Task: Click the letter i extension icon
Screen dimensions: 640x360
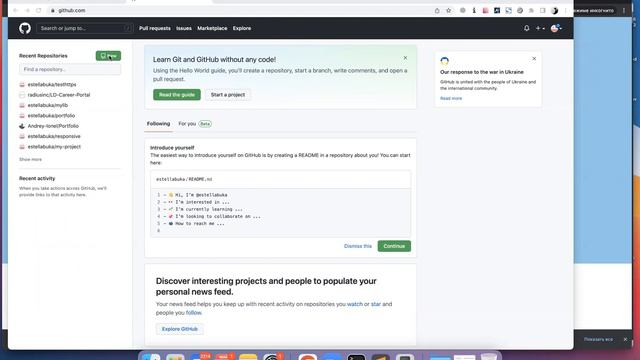Action: point(474,11)
